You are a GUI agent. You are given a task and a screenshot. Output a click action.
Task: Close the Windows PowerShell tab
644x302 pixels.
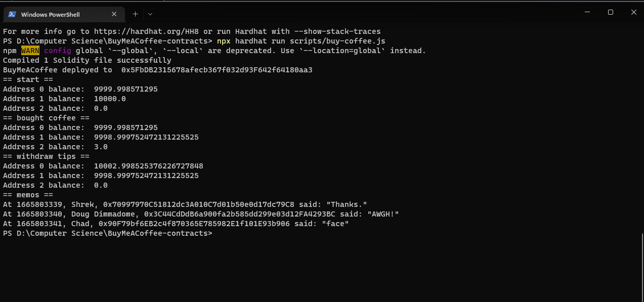pyautogui.click(x=114, y=14)
